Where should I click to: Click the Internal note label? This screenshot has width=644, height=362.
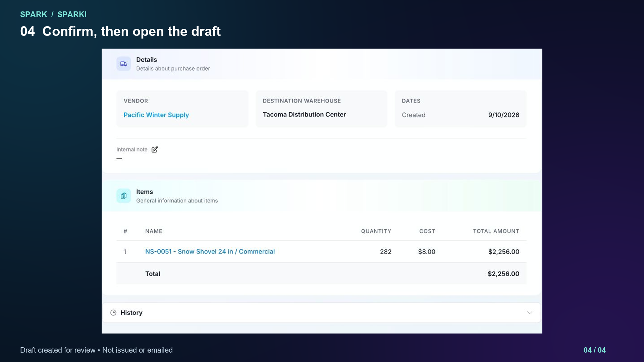click(x=132, y=149)
